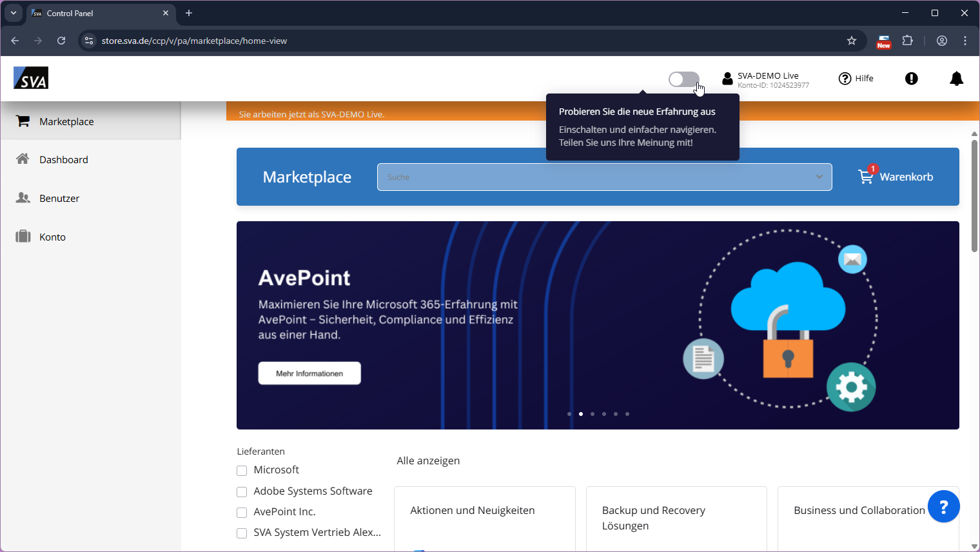
Task: Click the SVA logo in header
Action: click(31, 78)
